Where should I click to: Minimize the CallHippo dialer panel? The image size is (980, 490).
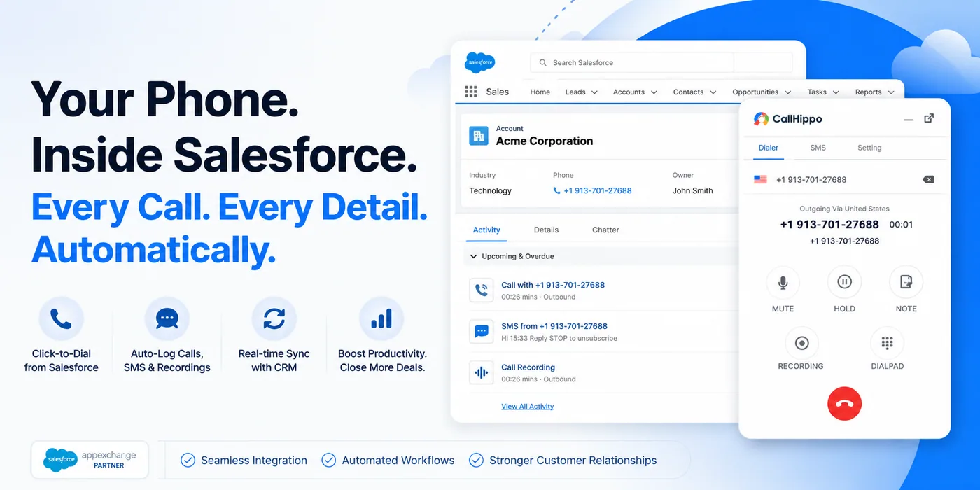point(909,120)
